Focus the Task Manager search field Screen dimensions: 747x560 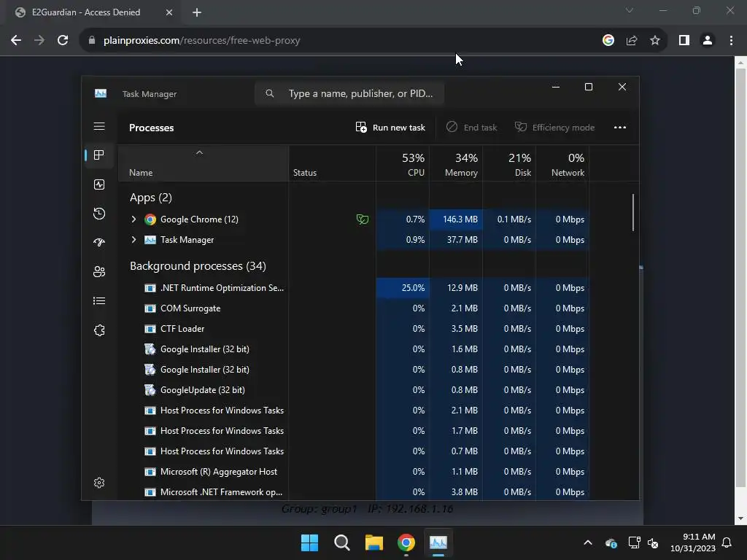click(349, 93)
